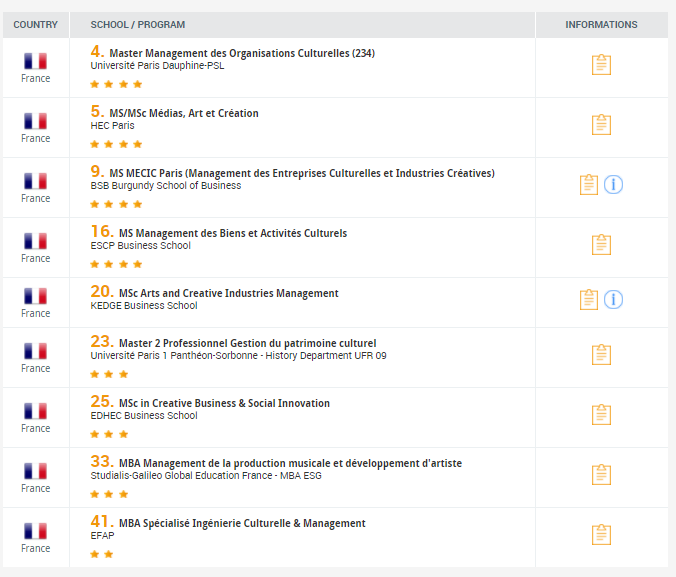
Task: Click EDHEC Business School name
Action: 144,415
